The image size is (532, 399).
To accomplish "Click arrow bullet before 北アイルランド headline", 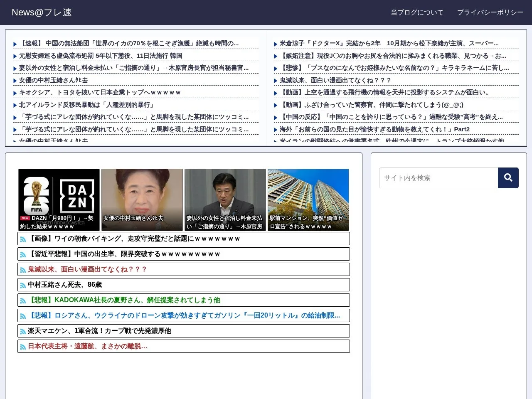I will click(x=15, y=105).
